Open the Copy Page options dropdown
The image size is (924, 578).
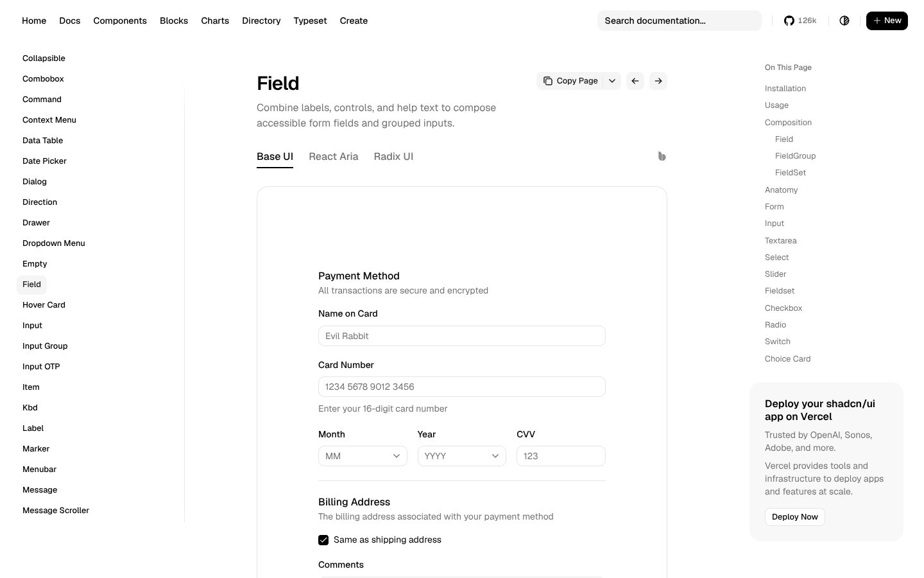[612, 81]
